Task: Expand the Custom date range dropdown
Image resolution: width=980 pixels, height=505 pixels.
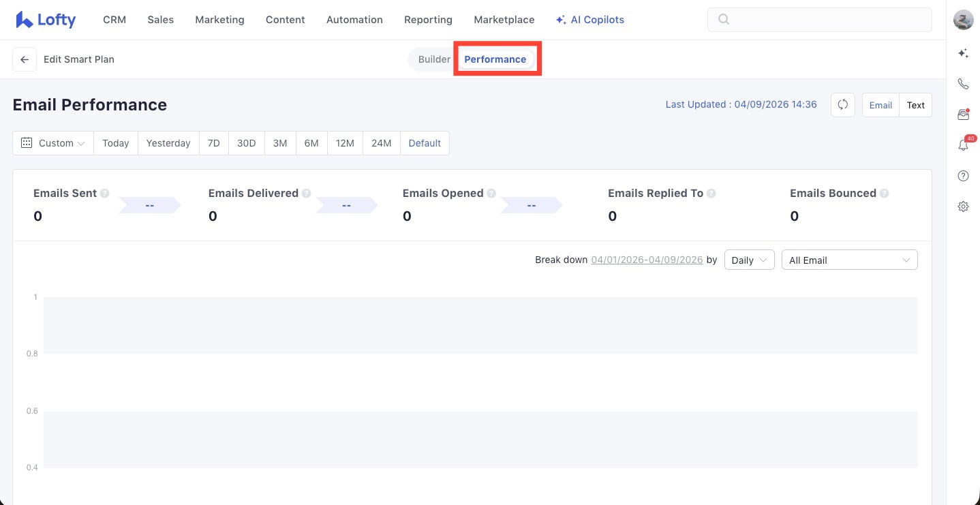Action: pos(53,143)
